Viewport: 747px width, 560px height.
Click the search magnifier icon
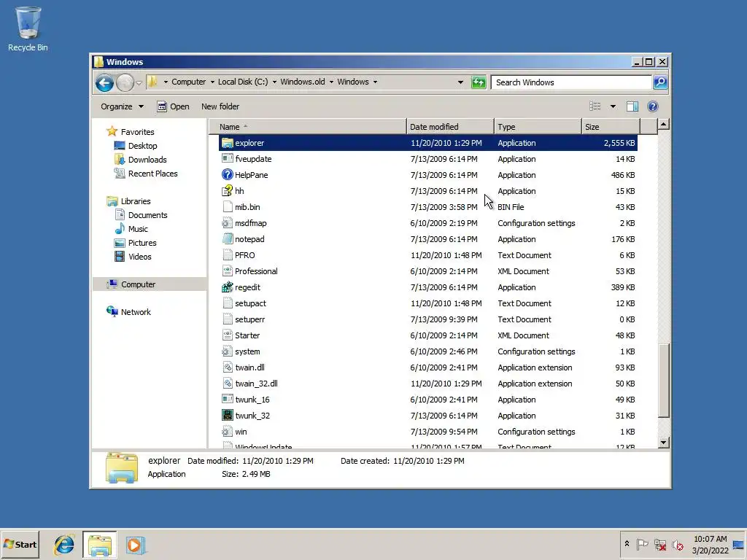(x=660, y=82)
